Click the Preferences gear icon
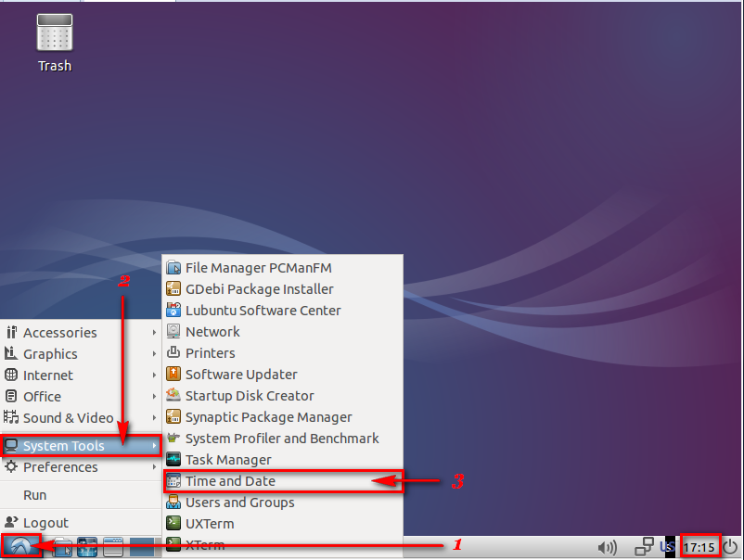 point(11,466)
